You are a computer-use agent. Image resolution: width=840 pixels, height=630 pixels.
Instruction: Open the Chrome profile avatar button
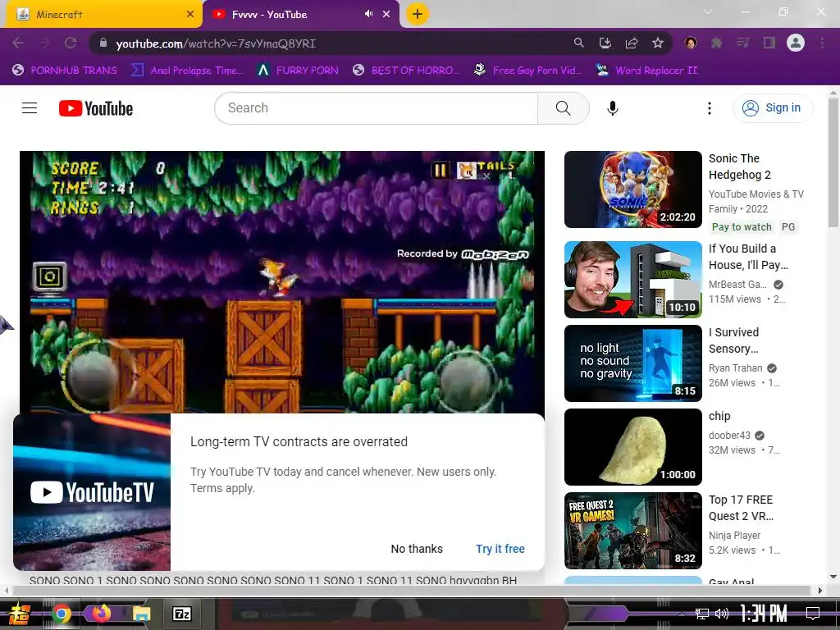(x=796, y=43)
